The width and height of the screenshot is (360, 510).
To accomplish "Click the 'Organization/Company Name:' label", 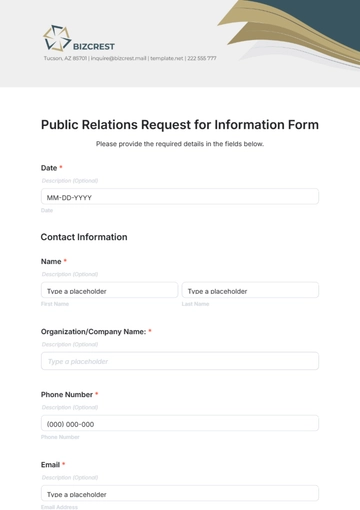I will click(x=94, y=332).
